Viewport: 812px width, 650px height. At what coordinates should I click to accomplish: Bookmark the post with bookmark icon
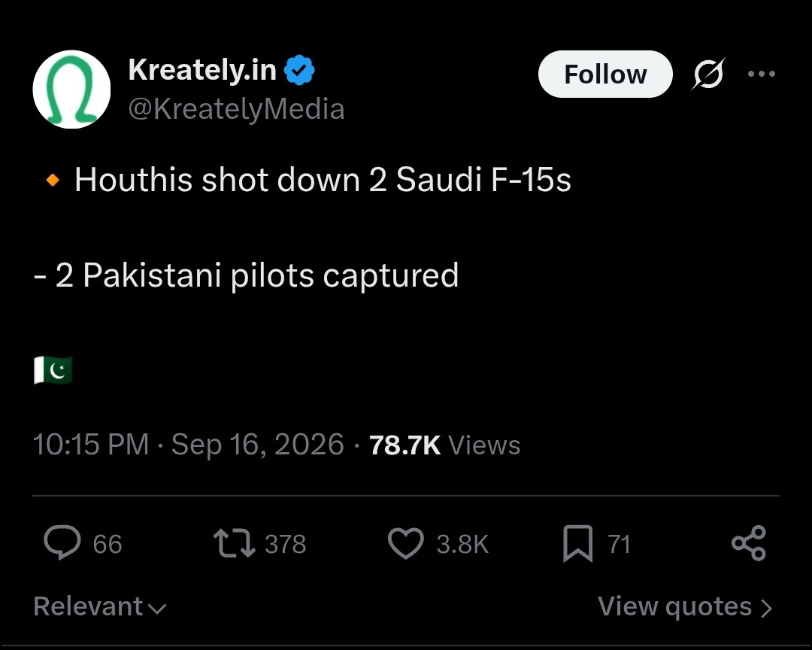tap(578, 543)
